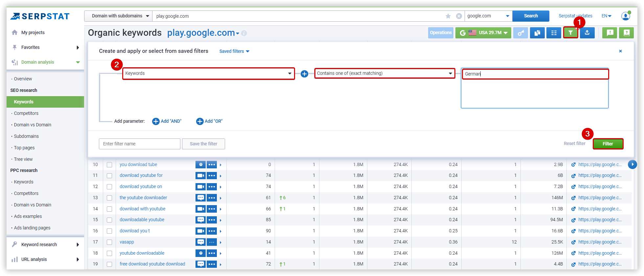Tick the checkbox for 'you download tube'

109,165
